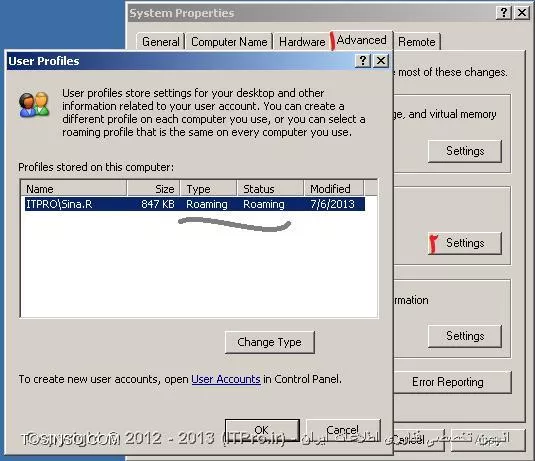Screen dimensions: 535x461
Task: Close the User Profiles dialog
Action: pyautogui.click(x=381, y=61)
